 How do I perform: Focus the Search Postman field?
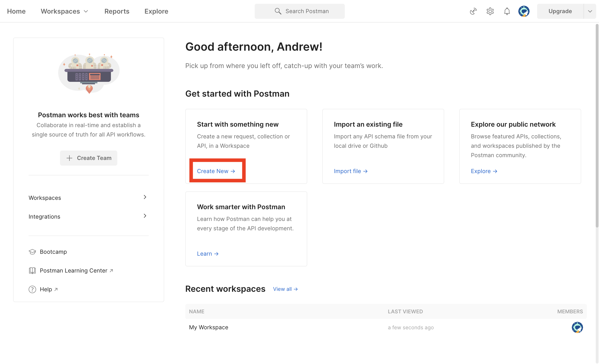click(x=299, y=11)
